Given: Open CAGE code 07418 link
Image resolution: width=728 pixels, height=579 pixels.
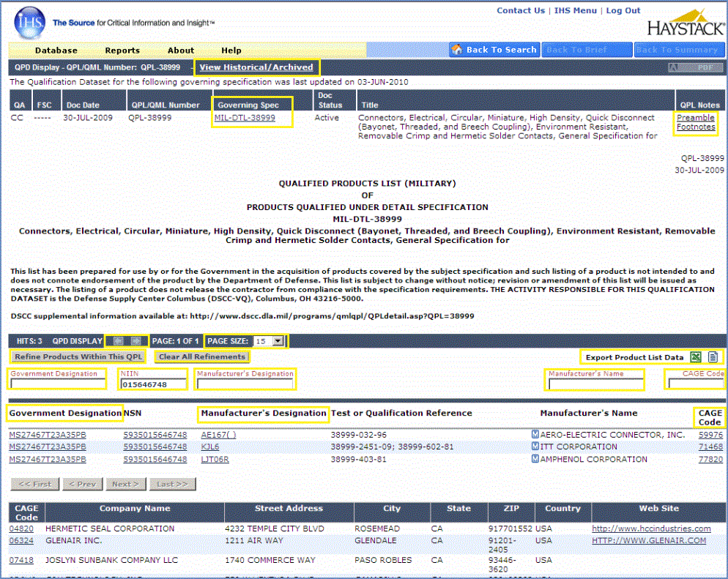Looking at the screenshot, I should pyautogui.click(x=21, y=560).
